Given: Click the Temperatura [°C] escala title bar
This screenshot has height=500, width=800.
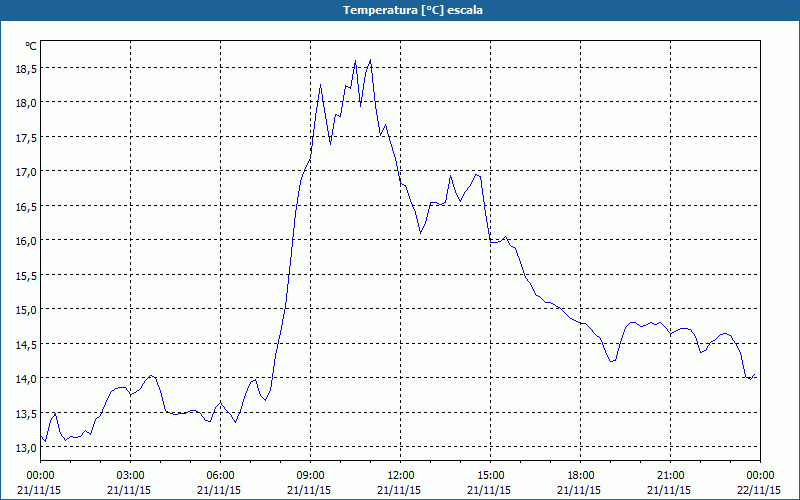Looking at the screenshot, I should 400,10.
